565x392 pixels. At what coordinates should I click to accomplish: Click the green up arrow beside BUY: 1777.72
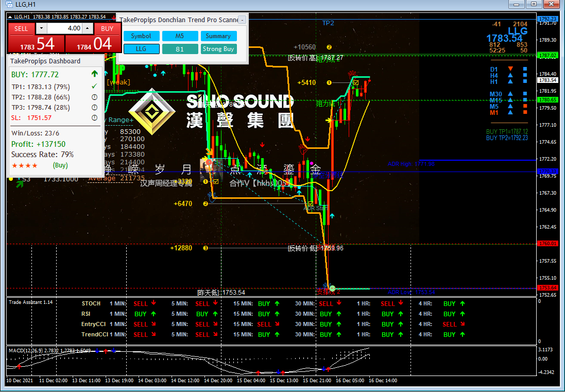pyautogui.click(x=94, y=74)
